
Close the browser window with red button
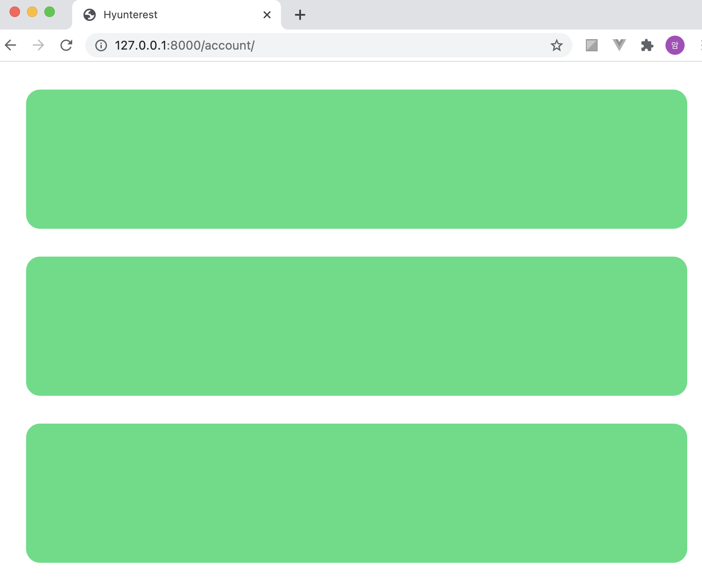pyautogui.click(x=15, y=12)
